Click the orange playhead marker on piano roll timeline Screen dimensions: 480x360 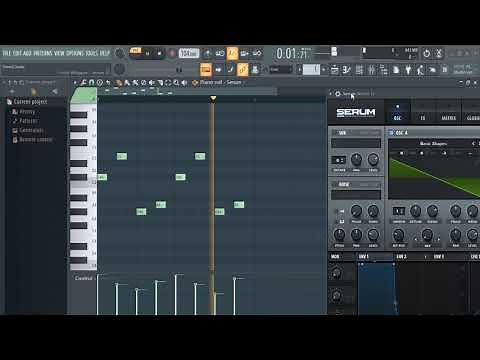213,98
